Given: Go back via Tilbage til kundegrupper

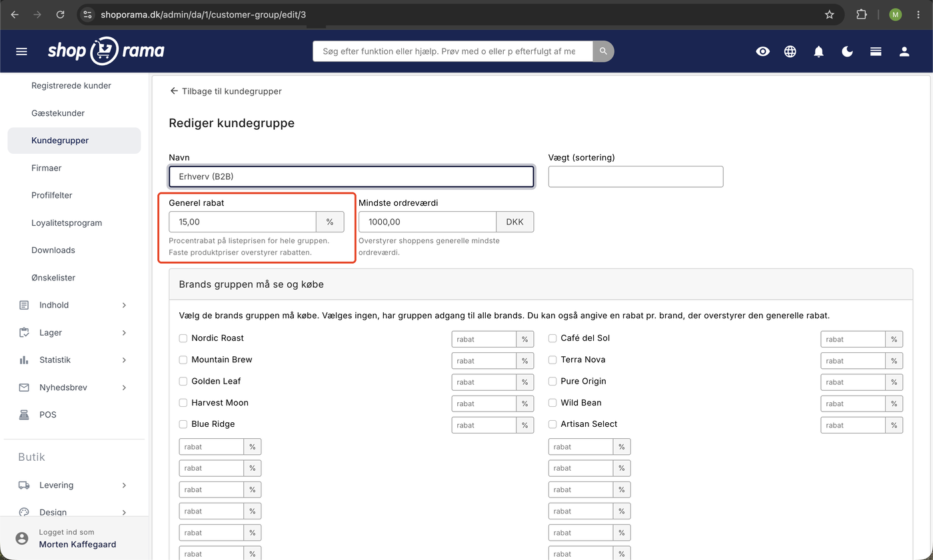Looking at the screenshot, I should [225, 91].
